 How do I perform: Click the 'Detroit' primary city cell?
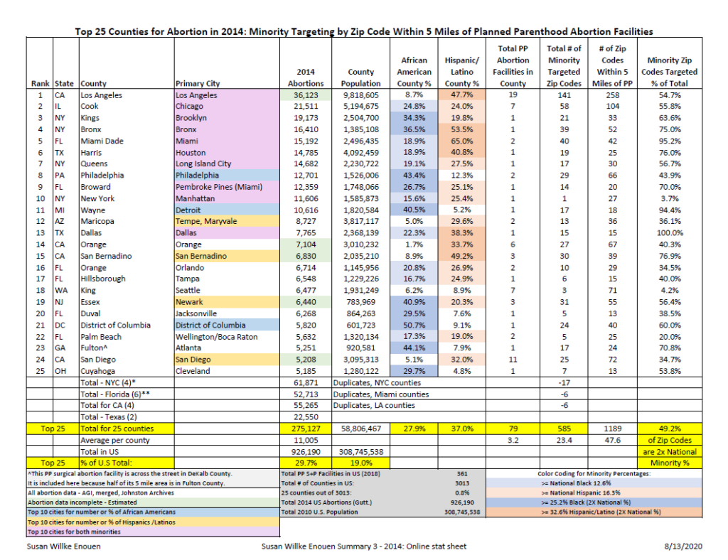(x=227, y=210)
